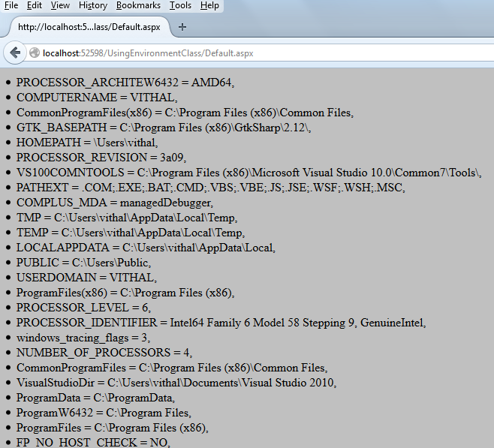Click the PUBLIC = C:\Users\Public line
Image resolution: width=494 pixels, height=448 pixels.
point(84,263)
